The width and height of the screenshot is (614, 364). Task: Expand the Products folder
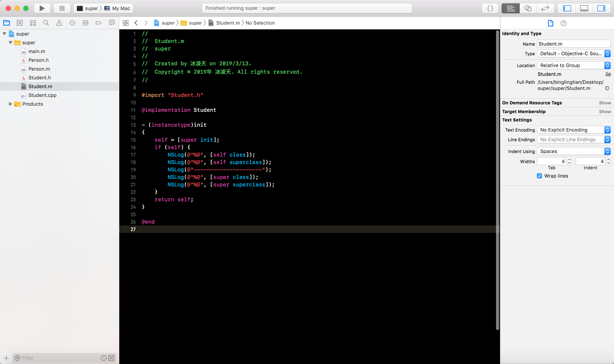click(10, 104)
